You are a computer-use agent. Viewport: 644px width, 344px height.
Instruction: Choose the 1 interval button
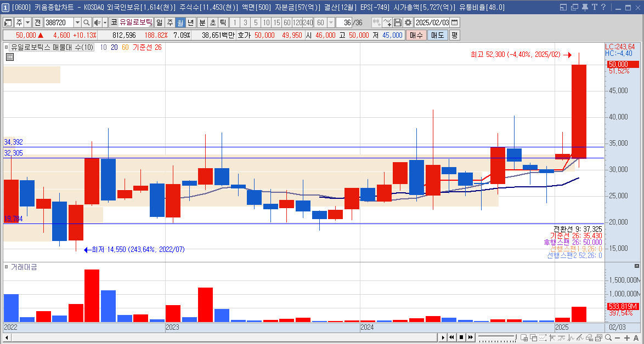click(x=235, y=22)
